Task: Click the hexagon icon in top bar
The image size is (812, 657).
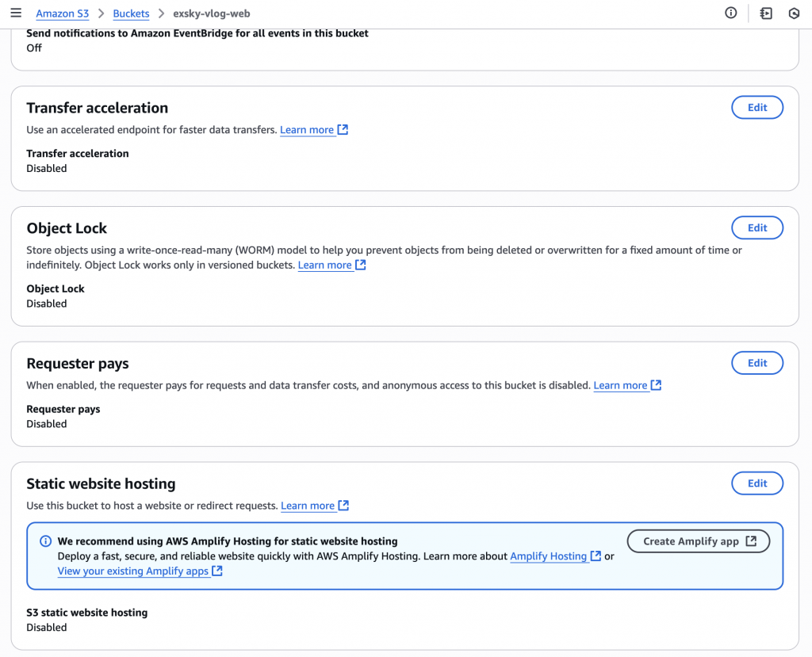Action: click(x=794, y=13)
